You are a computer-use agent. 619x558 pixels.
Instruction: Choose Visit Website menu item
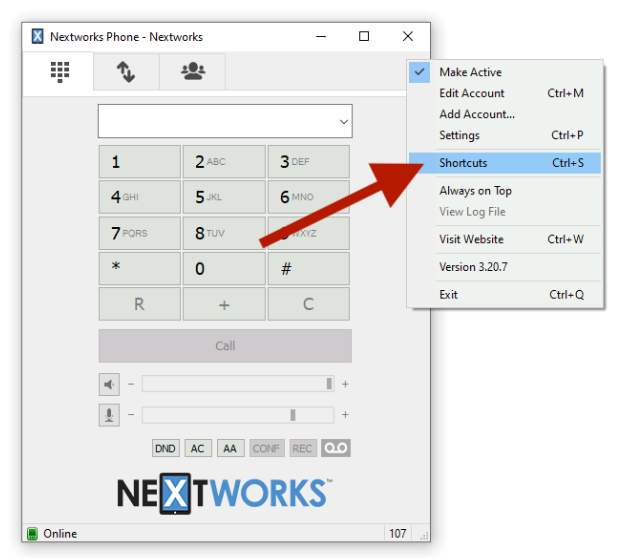coord(505,239)
